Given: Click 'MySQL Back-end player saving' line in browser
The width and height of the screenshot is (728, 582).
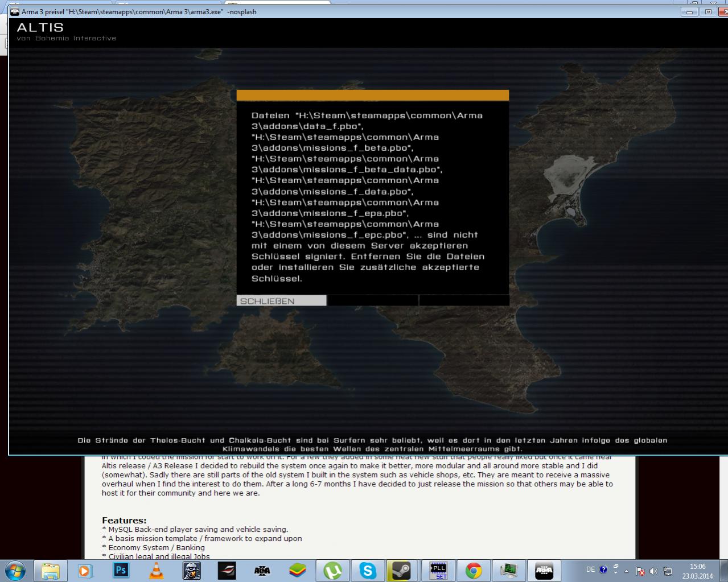Looking at the screenshot, I should click(195, 529).
